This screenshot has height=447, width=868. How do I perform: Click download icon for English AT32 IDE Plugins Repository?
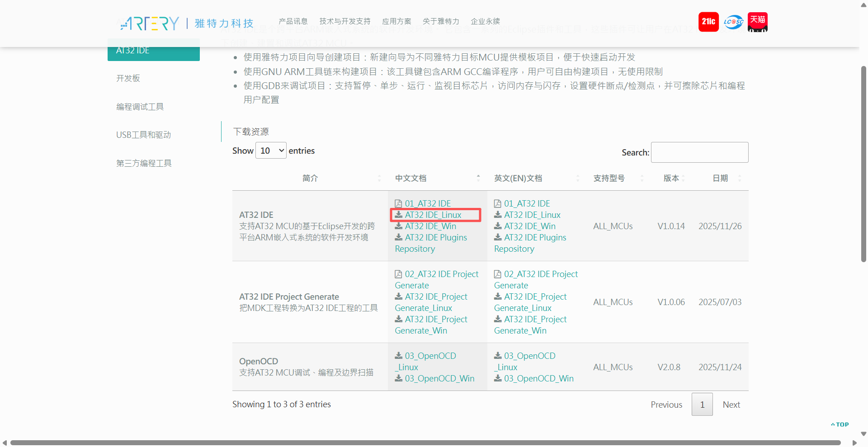pos(498,237)
